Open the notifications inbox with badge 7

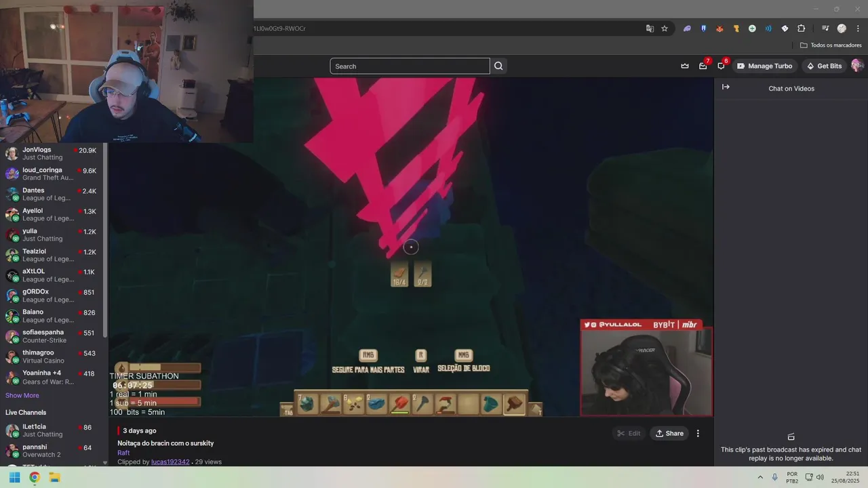tap(703, 66)
